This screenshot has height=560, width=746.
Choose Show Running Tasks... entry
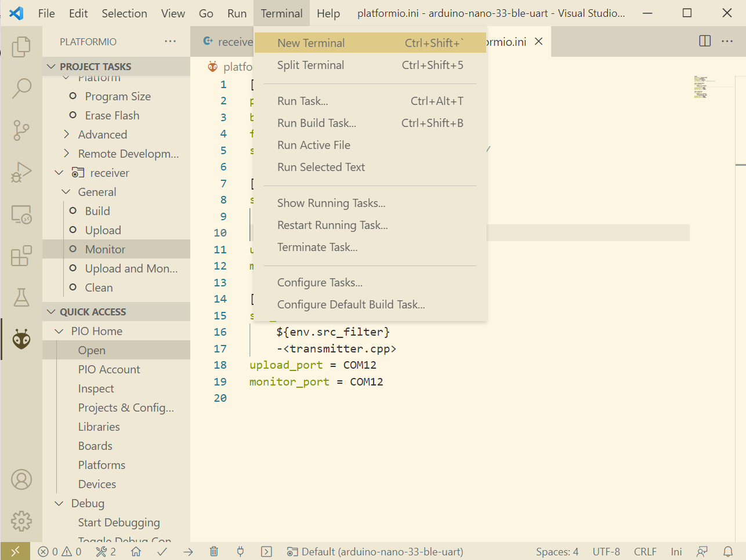370,203
